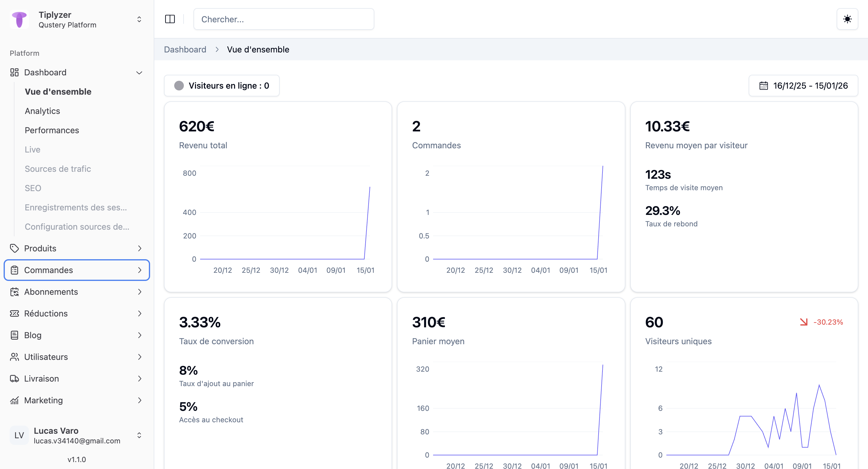Click the Blog document icon

click(x=14, y=335)
